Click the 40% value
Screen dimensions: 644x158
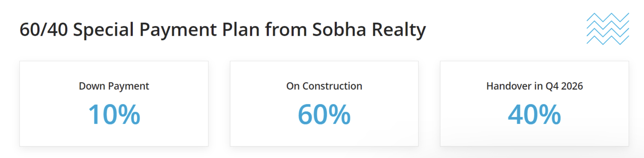(x=534, y=114)
